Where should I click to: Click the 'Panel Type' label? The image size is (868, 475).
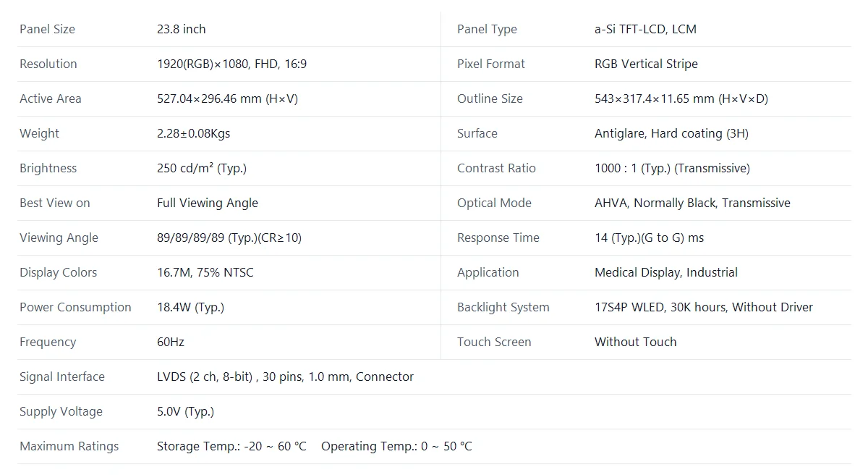[x=487, y=29]
